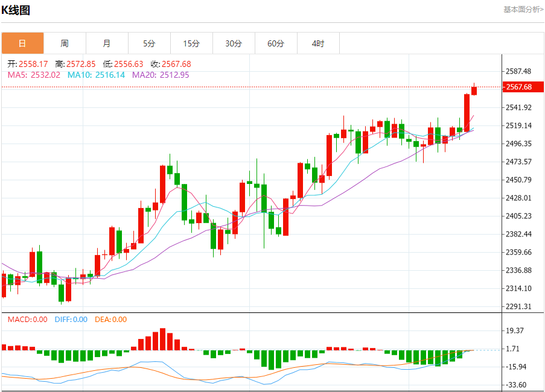
Task: Open the 30分 timeframe tab
Action: tap(234, 43)
